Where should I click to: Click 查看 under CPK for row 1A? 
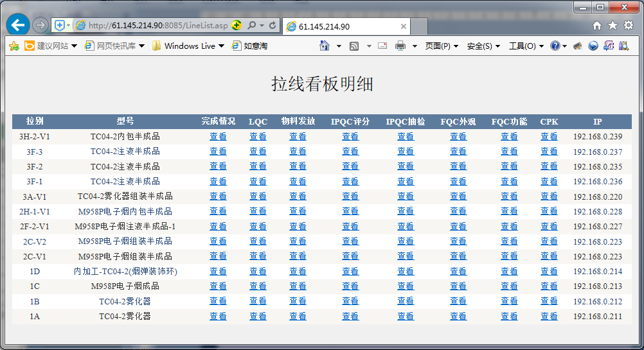tap(549, 316)
